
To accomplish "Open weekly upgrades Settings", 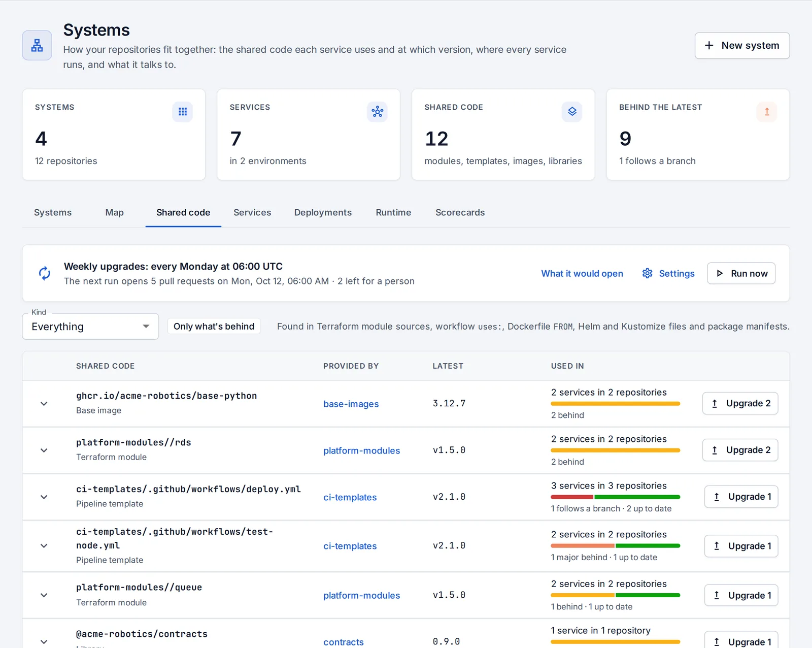I will coord(668,273).
